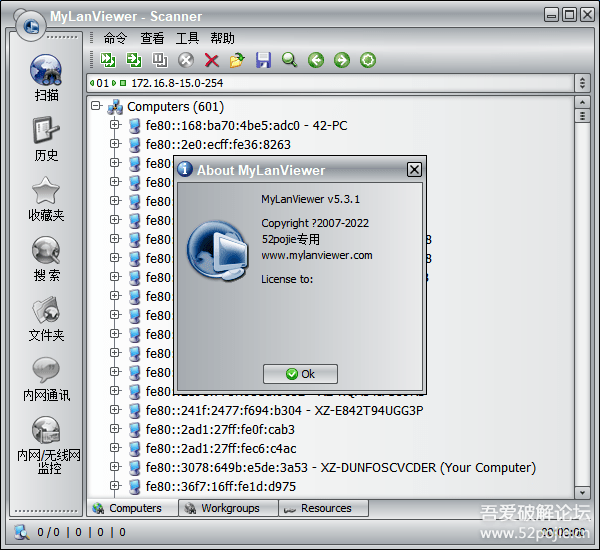Select the fe80::3078:649b:e5de:3a53 Your Computer entry
This screenshot has height=550, width=600.
[x=341, y=468]
